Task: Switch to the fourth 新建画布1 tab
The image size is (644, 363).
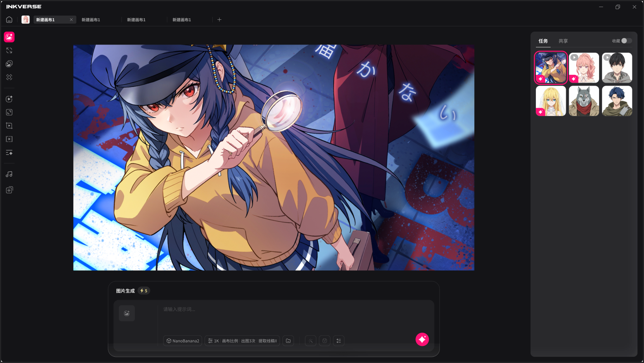Action: (x=182, y=20)
